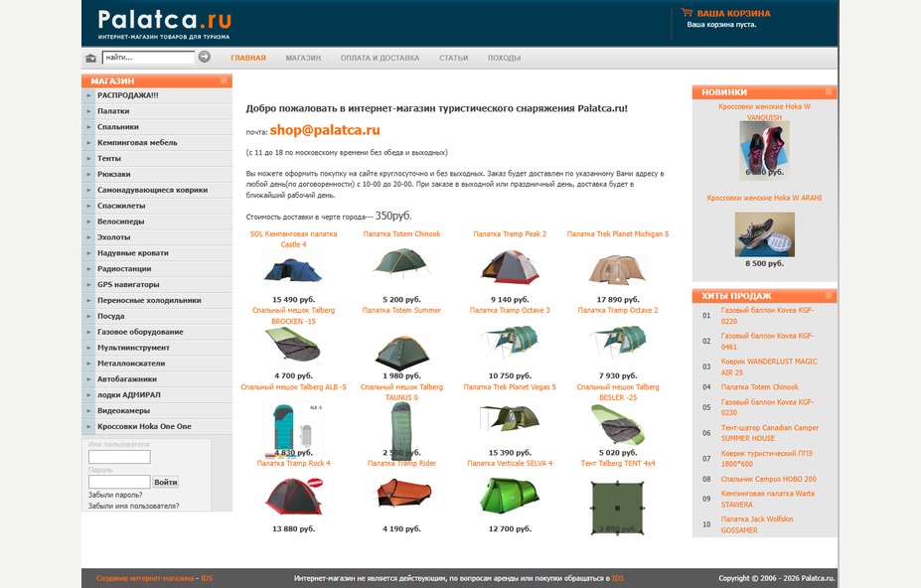The height and width of the screenshot is (588, 921).
Task: Open Палатка Tramp Rock 4 image
Action: tap(293, 497)
